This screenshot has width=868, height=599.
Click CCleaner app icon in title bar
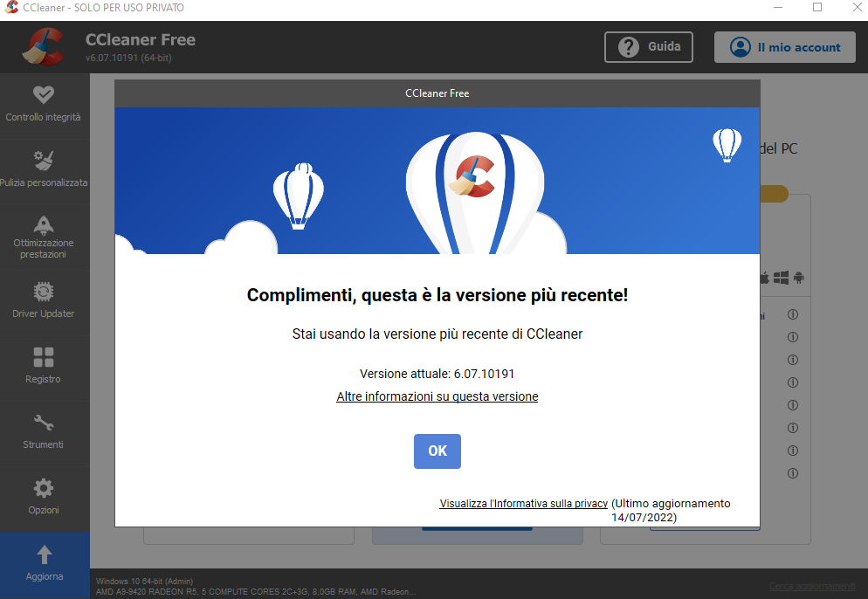tap(11, 7)
